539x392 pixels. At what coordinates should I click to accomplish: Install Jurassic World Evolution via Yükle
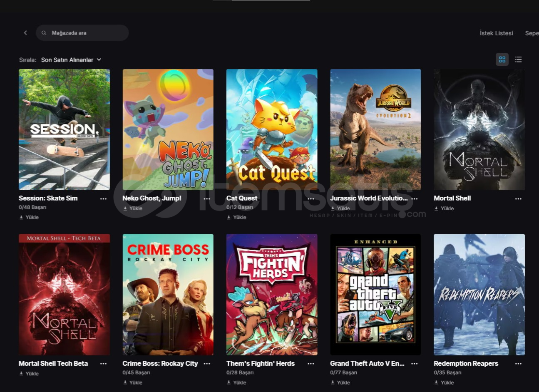point(340,208)
